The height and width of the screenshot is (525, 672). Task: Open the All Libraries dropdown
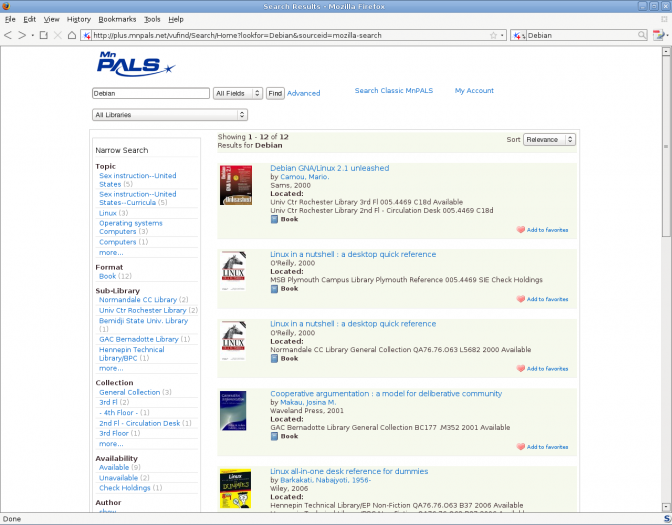170,115
